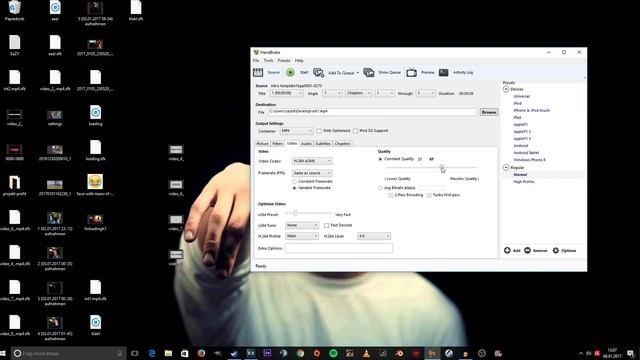The height and width of the screenshot is (360, 640).
Task: Collapse the Regular preset group
Action: (506, 167)
